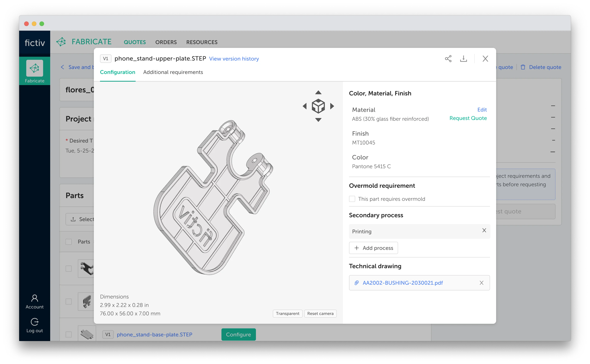Viewport: 590px width, 364px height.
Task: Toggle Transparent model view
Action: 287,313
